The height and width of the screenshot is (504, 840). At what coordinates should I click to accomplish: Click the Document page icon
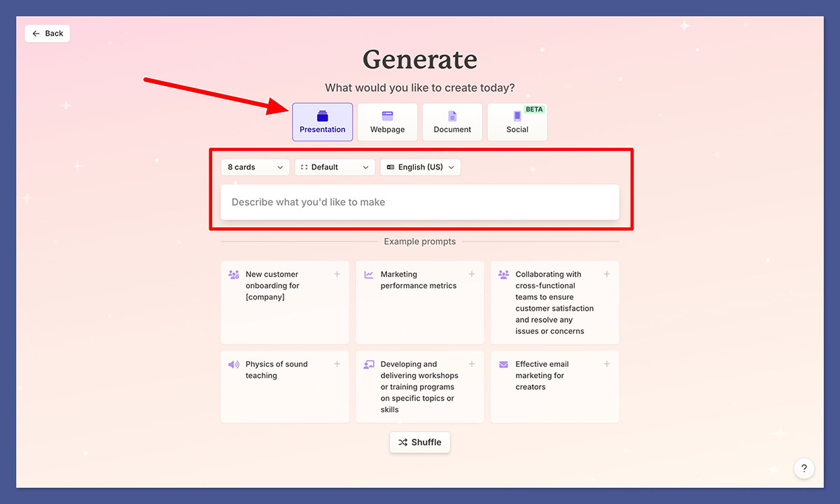[x=452, y=115]
